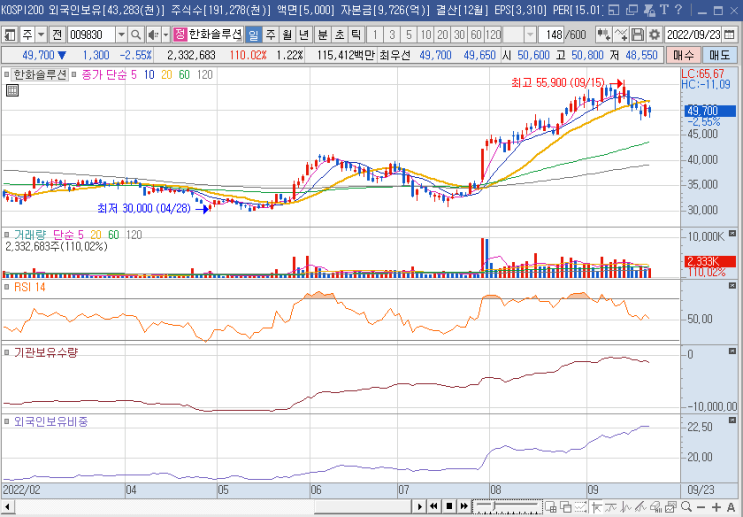
Task: Switch to the 월 monthly chart tab
Action: (287, 34)
